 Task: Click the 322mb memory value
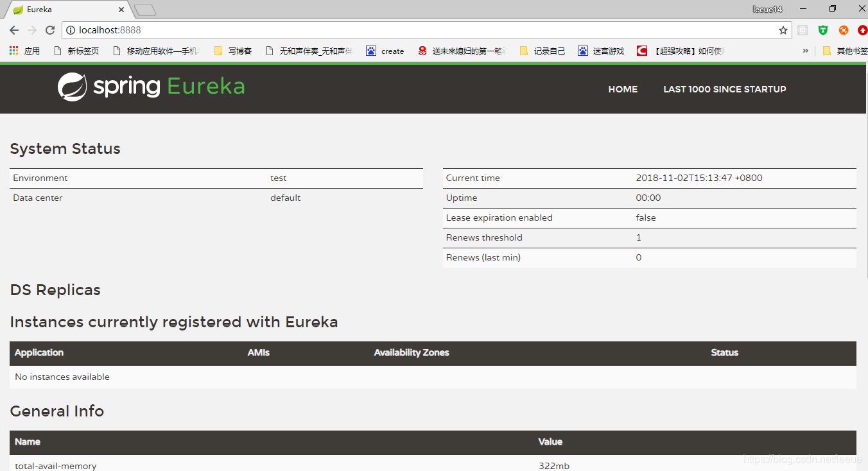(x=554, y=466)
